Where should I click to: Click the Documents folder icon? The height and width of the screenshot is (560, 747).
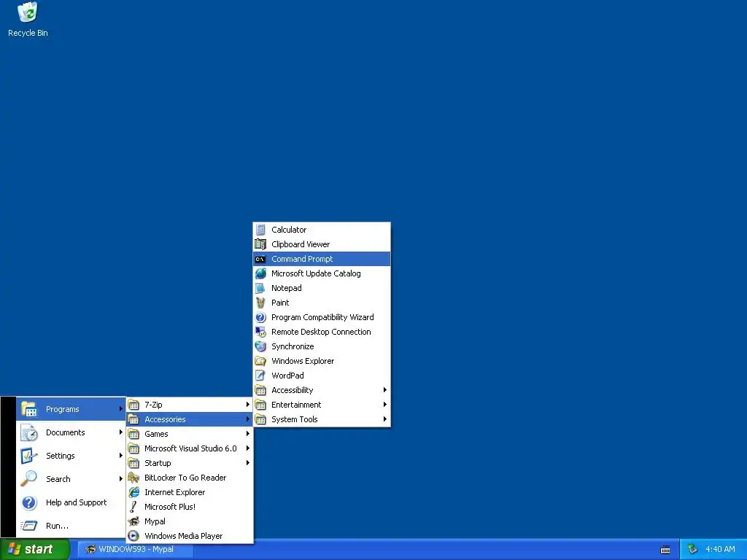click(x=29, y=433)
